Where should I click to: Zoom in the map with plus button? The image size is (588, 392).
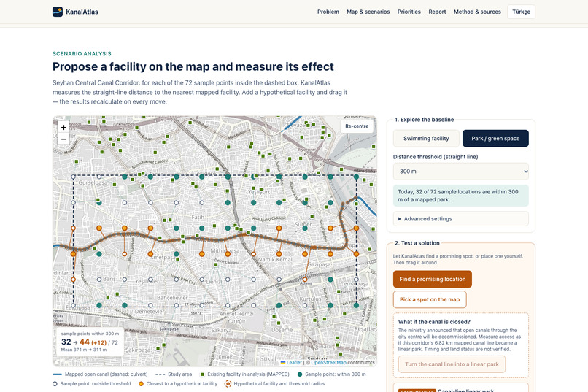click(x=63, y=127)
